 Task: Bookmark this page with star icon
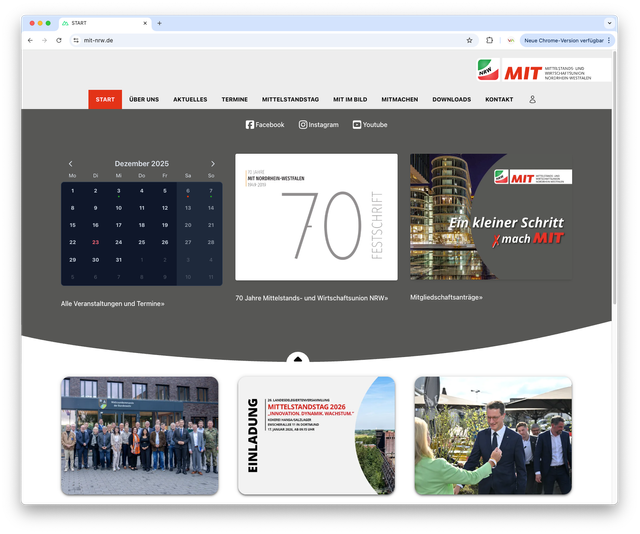point(469,40)
